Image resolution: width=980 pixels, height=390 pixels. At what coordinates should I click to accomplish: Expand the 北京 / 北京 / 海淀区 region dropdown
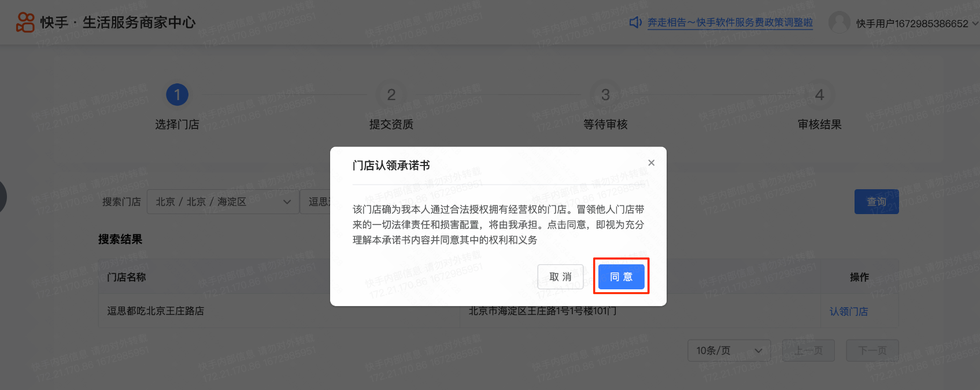coord(223,202)
